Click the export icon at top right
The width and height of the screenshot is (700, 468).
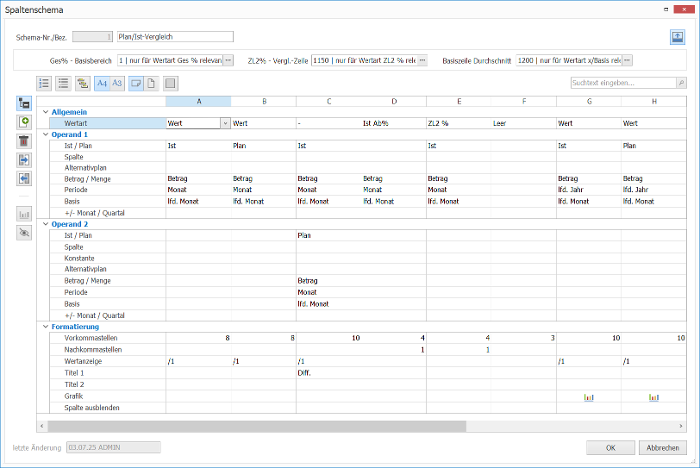[x=678, y=37]
